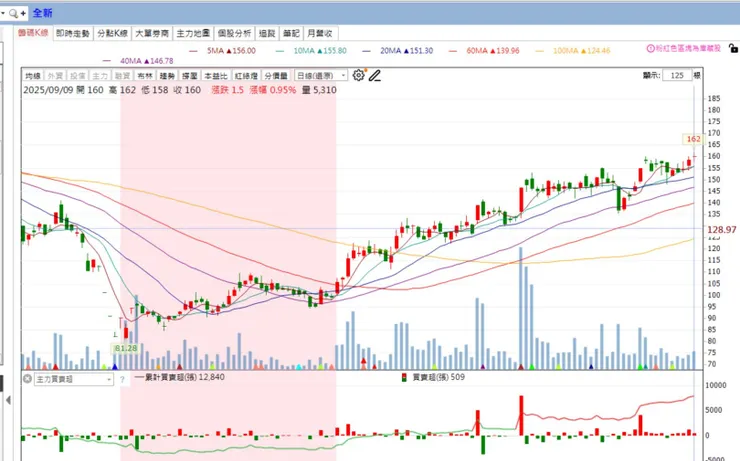
Task: Switch to the 月營收 tab
Action: tap(320, 34)
